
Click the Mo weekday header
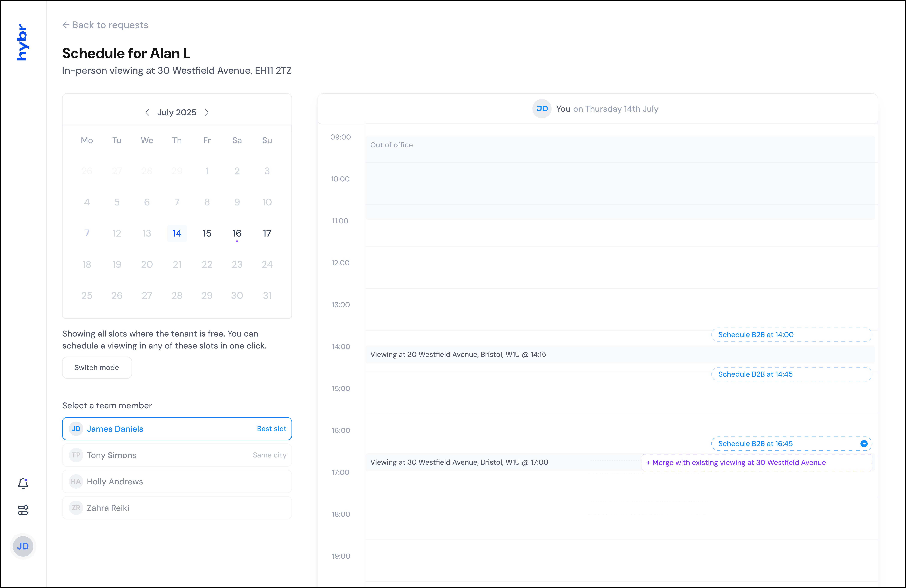(87, 140)
